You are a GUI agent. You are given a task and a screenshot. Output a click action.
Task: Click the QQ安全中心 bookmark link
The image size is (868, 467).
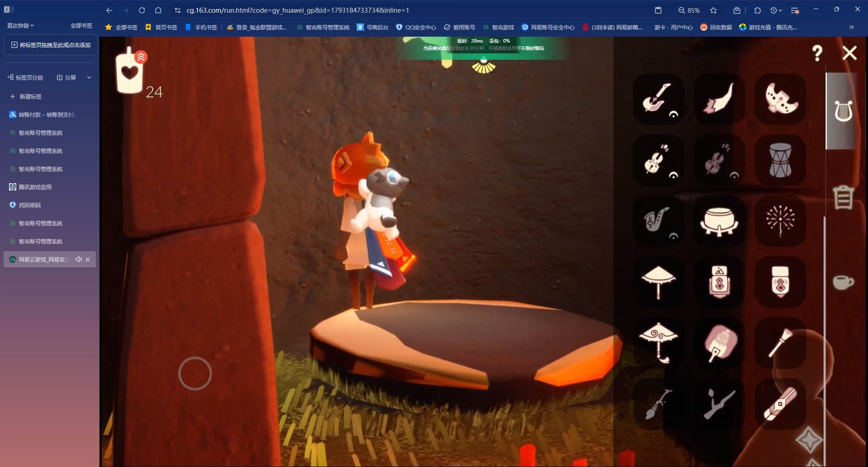(416, 27)
